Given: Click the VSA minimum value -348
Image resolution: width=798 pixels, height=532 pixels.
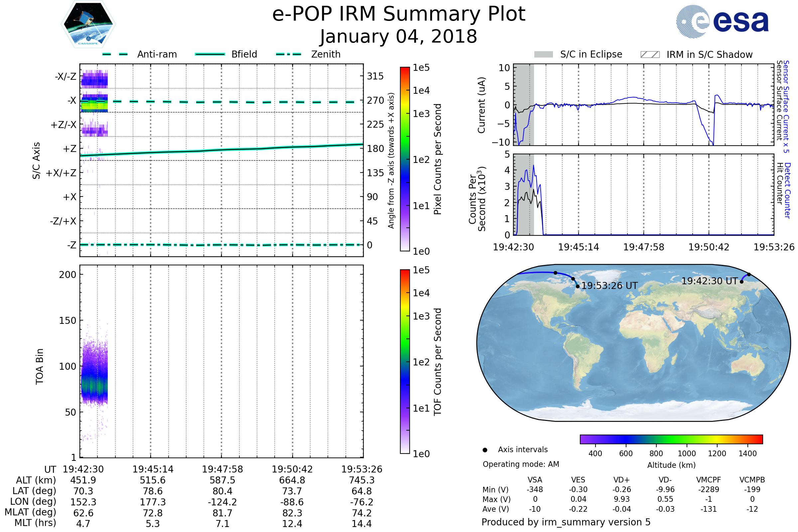Looking at the screenshot, I should 535,489.
